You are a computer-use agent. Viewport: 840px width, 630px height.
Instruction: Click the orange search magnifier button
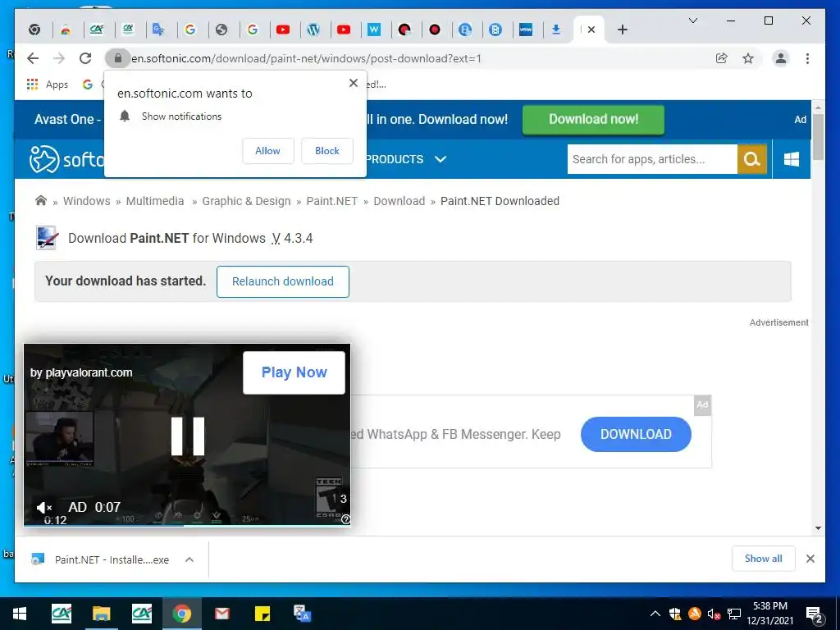click(752, 159)
